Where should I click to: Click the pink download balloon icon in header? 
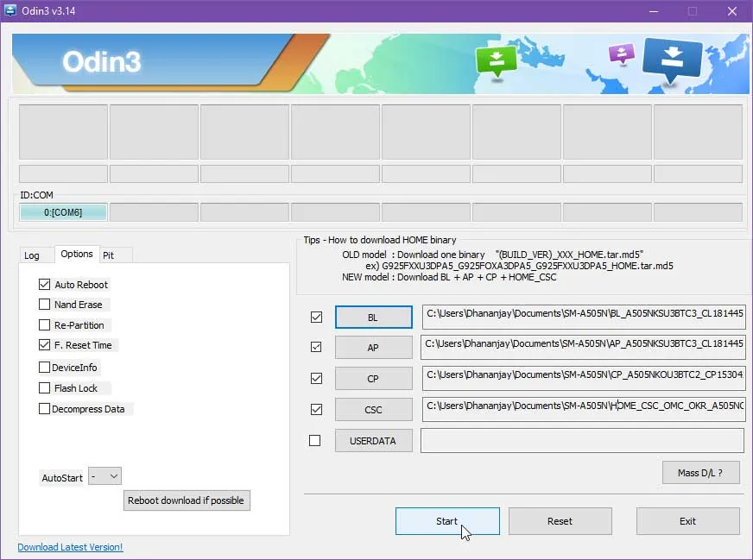620,53
